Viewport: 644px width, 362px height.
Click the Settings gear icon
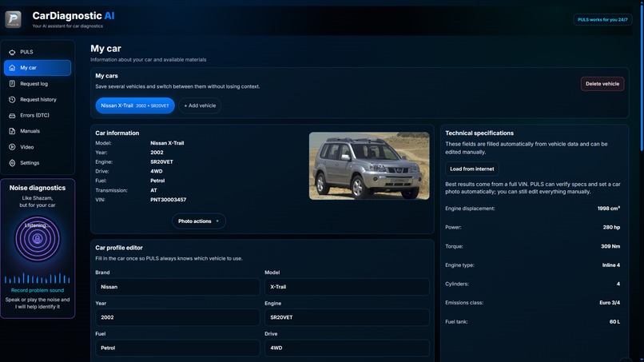point(12,163)
